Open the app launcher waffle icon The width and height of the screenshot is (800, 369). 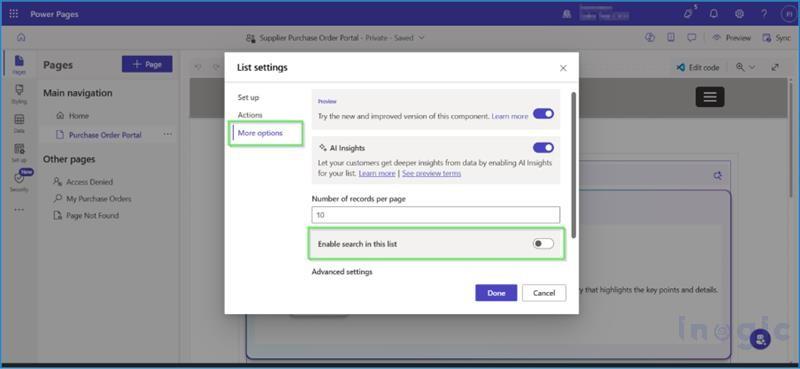(14, 14)
